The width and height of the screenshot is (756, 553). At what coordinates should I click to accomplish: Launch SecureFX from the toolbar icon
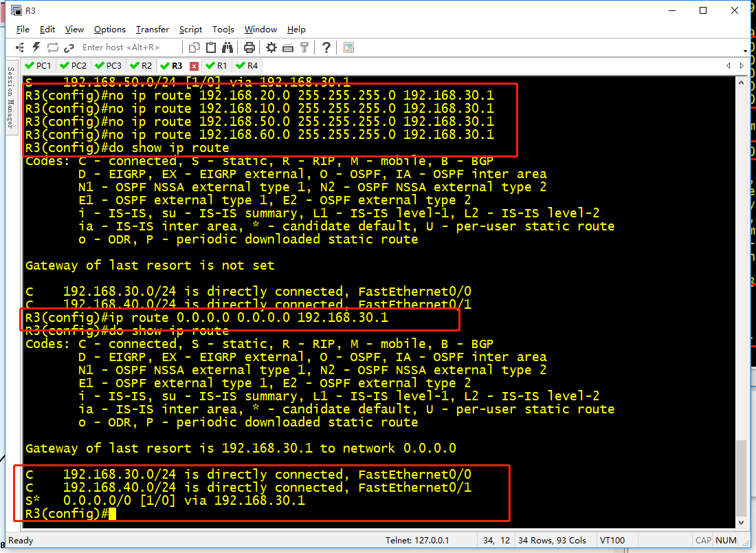click(x=348, y=47)
